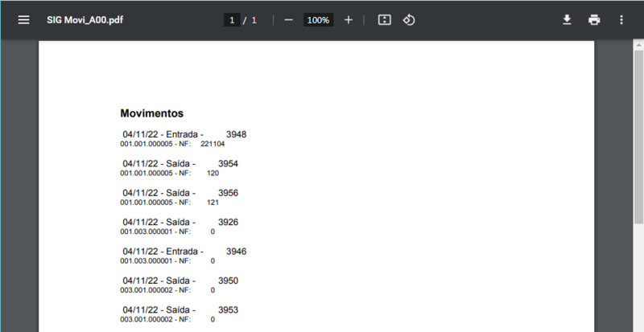Click the total page count 1
The height and width of the screenshot is (332, 644).
click(x=254, y=20)
